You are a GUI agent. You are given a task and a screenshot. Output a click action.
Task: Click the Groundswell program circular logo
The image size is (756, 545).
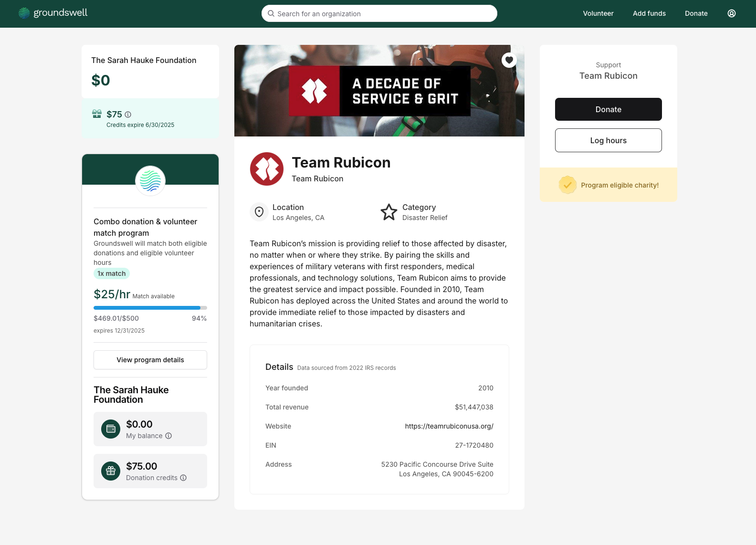click(x=150, y=181)
